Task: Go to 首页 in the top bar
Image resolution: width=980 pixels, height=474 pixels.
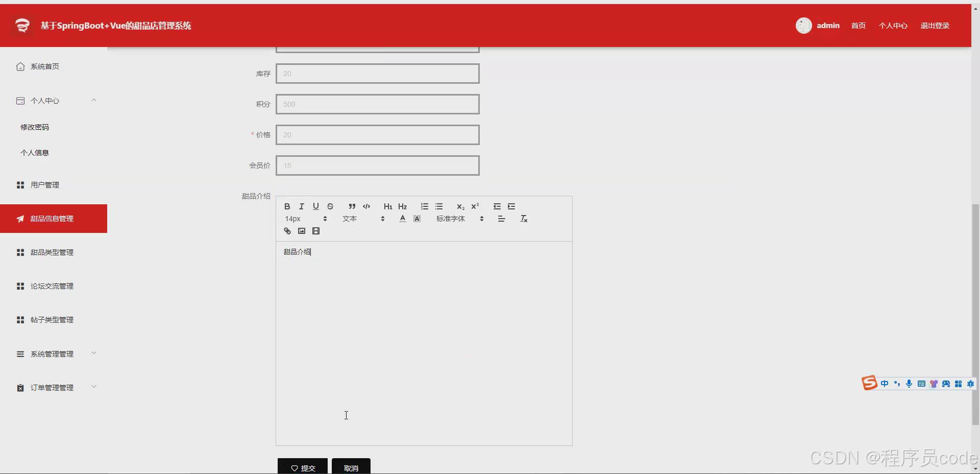Action: [x=859, y=26]
